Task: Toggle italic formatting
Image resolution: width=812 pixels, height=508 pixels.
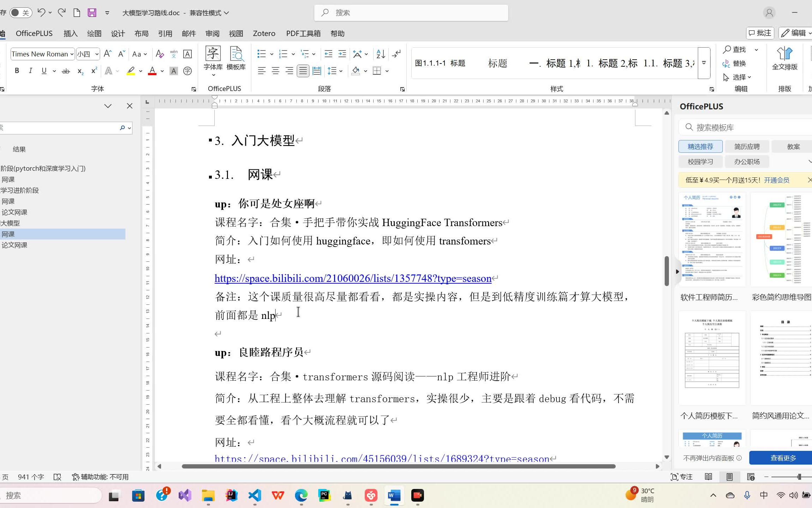Action: click(30, 71)
